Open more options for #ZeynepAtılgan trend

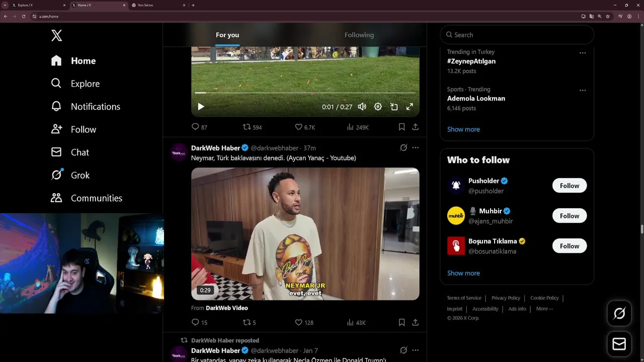(583, 53)
